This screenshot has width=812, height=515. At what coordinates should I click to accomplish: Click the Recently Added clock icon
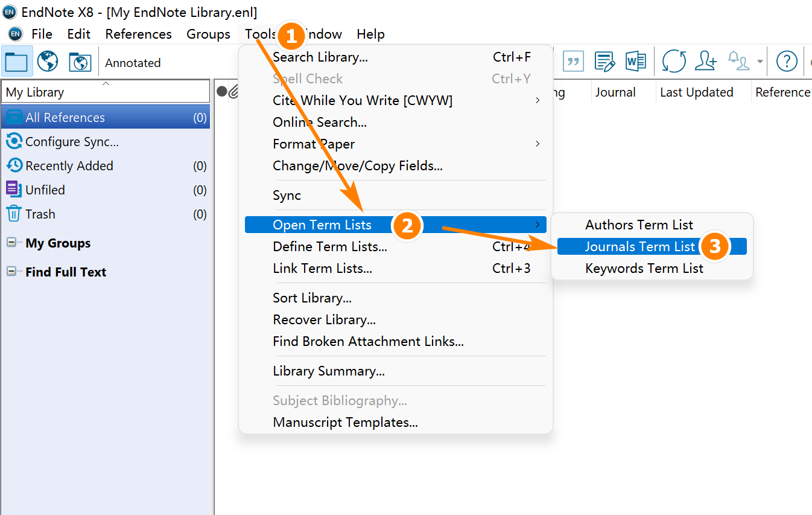click(x=14, y=165)
